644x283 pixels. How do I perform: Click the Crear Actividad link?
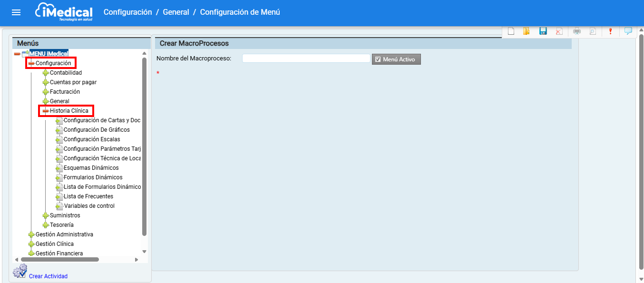point(48,276)
